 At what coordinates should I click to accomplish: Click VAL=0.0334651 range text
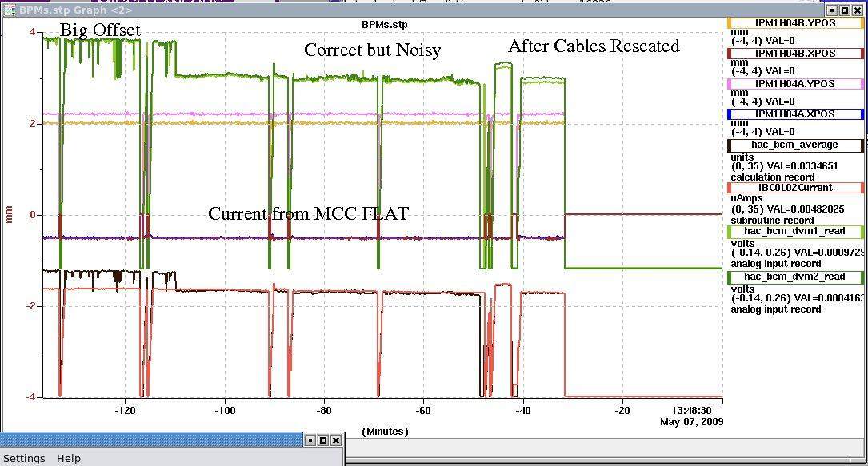click(784, 166)
